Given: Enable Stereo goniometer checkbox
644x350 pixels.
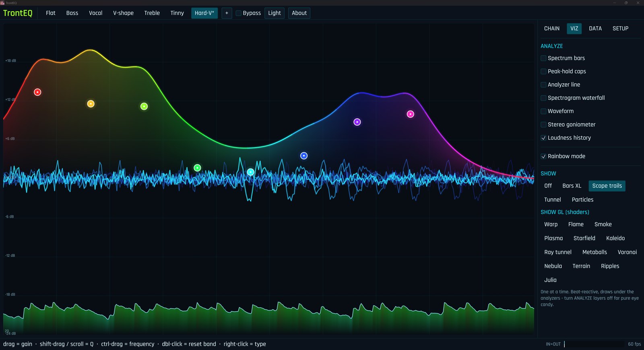Looking at the screenshot, I should [543, 125].
